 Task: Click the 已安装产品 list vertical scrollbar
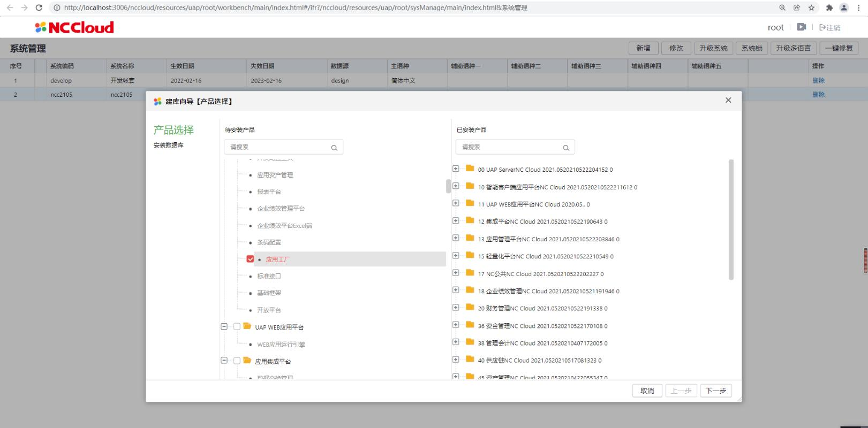pos(731,219)
